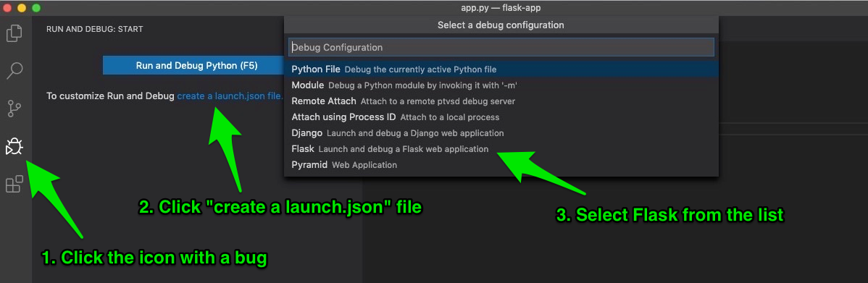Click the app.py — flask-app window title
This screenshot has width=868, height=283.
[501, 8]
